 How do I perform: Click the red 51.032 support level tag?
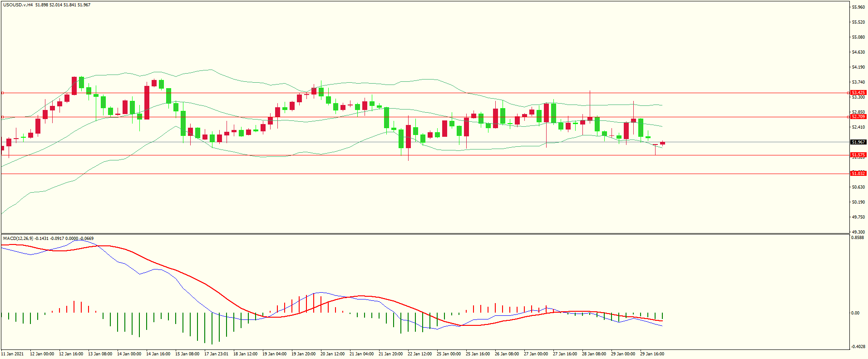(x=858, y=174)
